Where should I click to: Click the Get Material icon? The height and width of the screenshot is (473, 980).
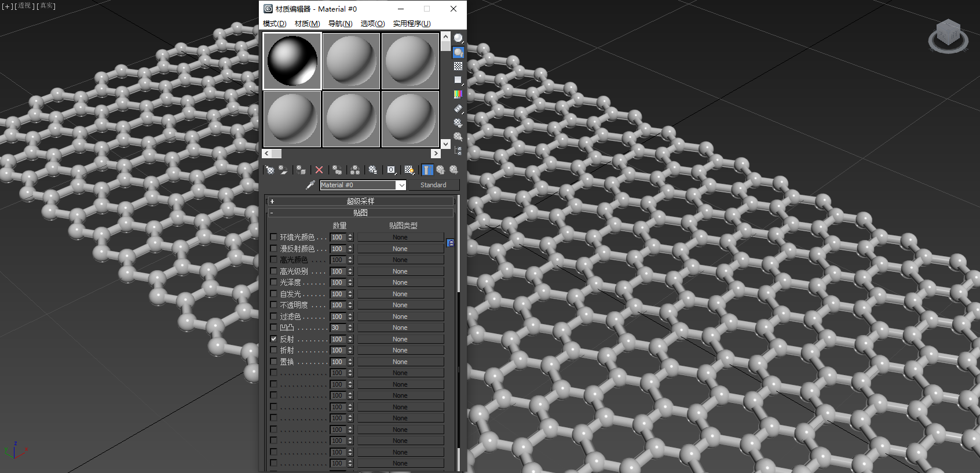tap(269, 170)
